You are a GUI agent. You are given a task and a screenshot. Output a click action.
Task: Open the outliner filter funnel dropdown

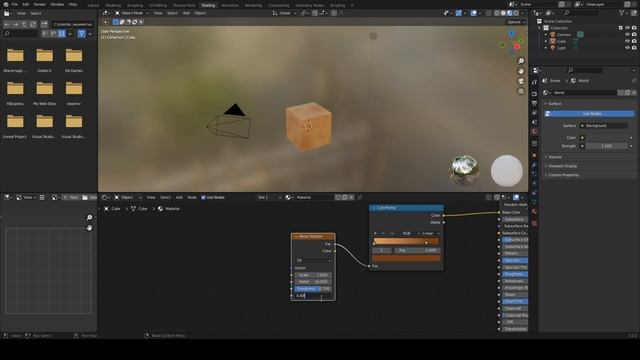pyautogui.click(x=623, y=13)
